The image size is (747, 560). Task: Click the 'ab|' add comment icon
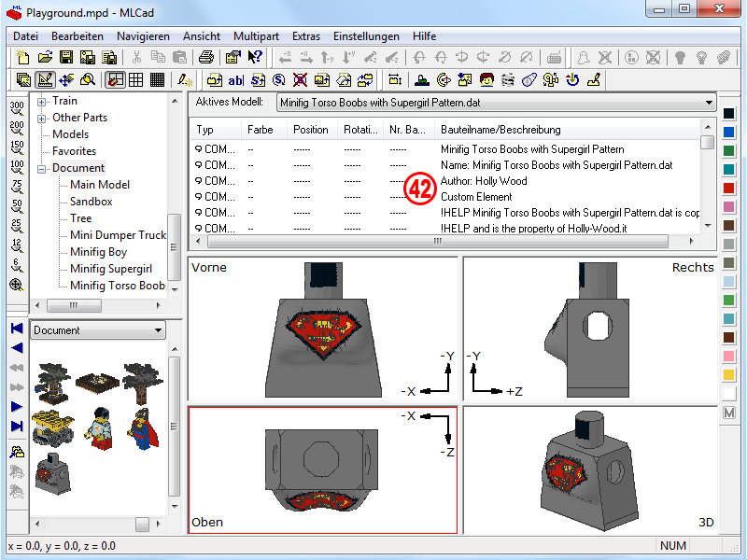point(236,80)
